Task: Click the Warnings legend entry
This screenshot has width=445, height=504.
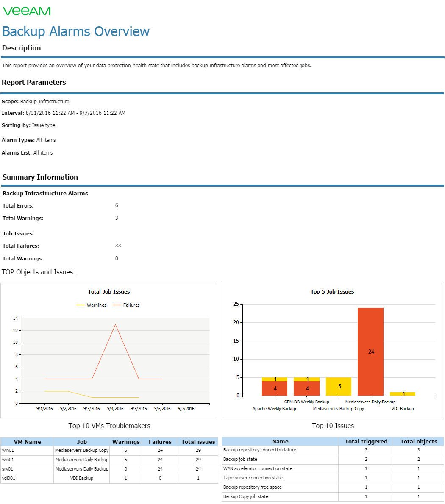Action: click(x=92, y=305)
